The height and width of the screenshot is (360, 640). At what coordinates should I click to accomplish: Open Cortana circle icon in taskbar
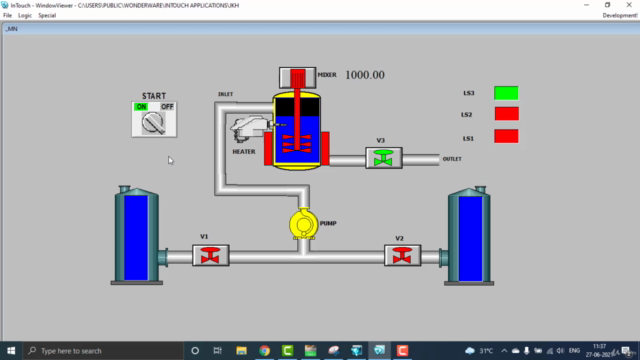[195, 351]
